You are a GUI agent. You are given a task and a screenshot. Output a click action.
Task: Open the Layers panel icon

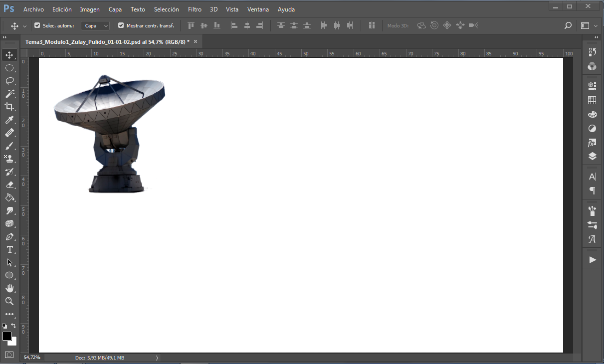[x=593, y=157]
